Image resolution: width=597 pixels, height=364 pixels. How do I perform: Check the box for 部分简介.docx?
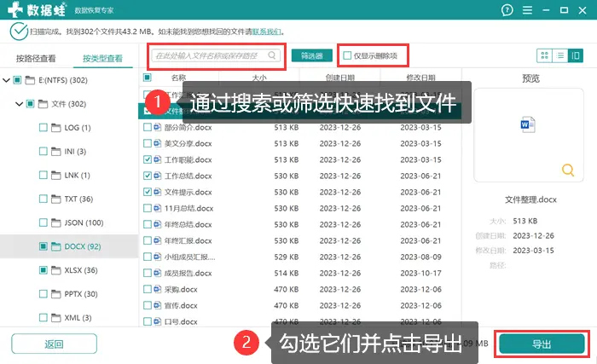click(x=148, y=127)
